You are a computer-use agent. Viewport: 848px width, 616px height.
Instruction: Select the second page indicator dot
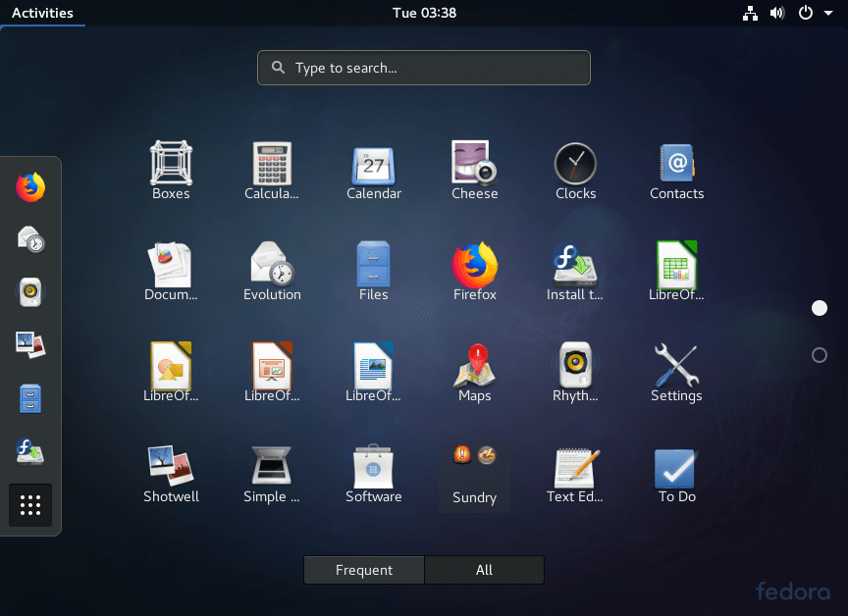[820, 355]
